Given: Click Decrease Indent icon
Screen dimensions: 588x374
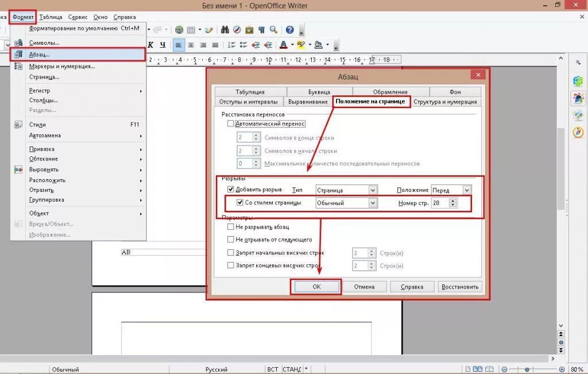Looking at the screenshot, I should click(x=256, y=45).
